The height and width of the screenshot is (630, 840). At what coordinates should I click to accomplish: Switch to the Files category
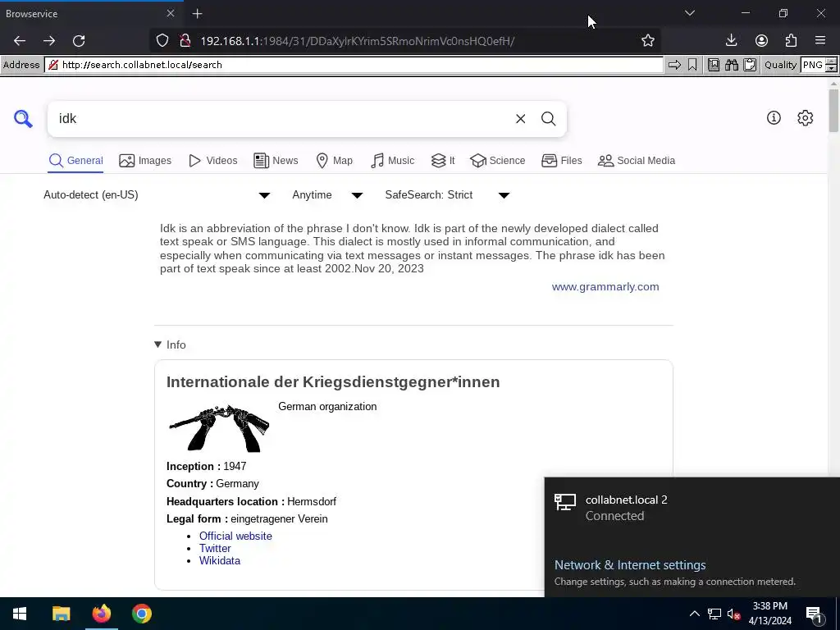[x=561, y=161]
